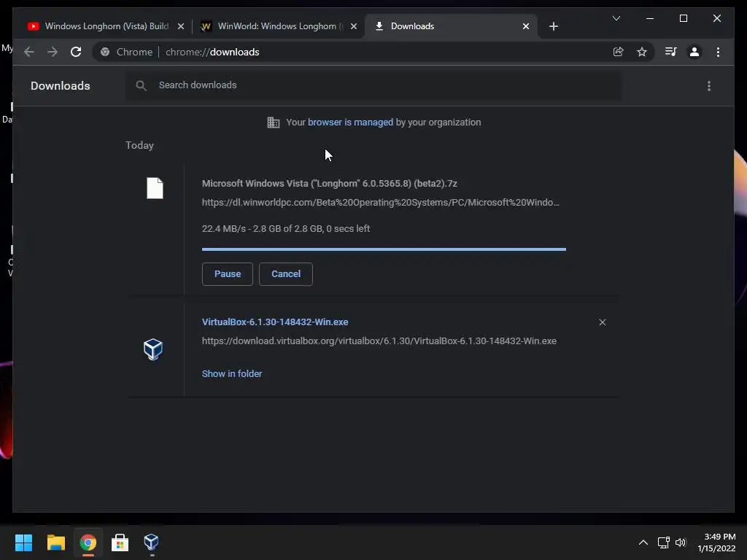
Task: Click the browser forward arrow
Action: click(53, 52)
